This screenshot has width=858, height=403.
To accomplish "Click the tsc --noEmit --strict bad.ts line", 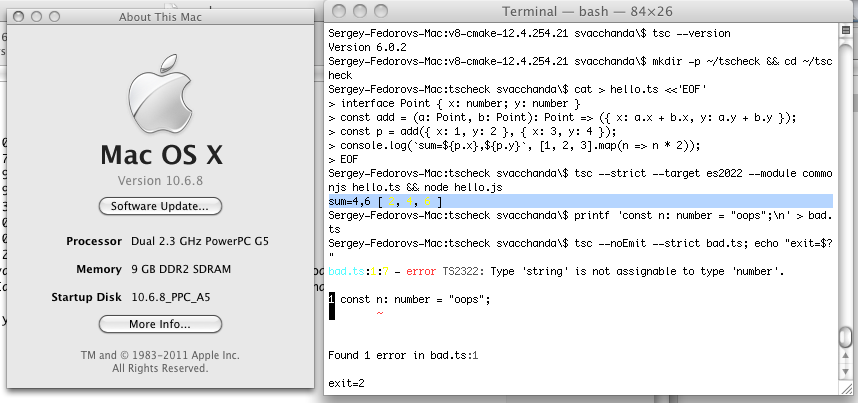I will tap(581, 250).
